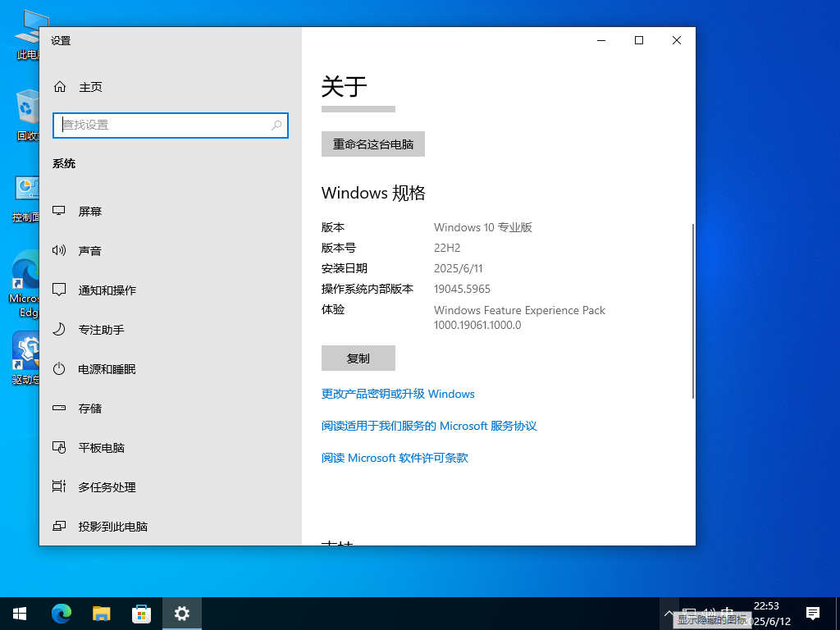Click the OS build '19045.5965'

462,289
